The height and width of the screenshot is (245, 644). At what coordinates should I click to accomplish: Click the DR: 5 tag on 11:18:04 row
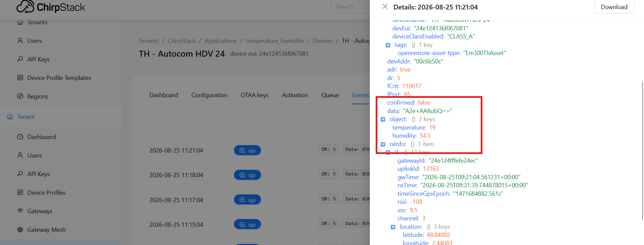329,174
